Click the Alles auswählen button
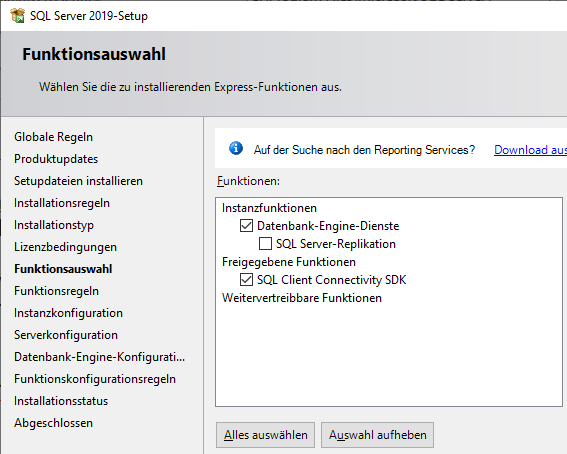Image resolution: width=567 pixels, height=454 pixels. pyautogui.click(x=265, y=435)
